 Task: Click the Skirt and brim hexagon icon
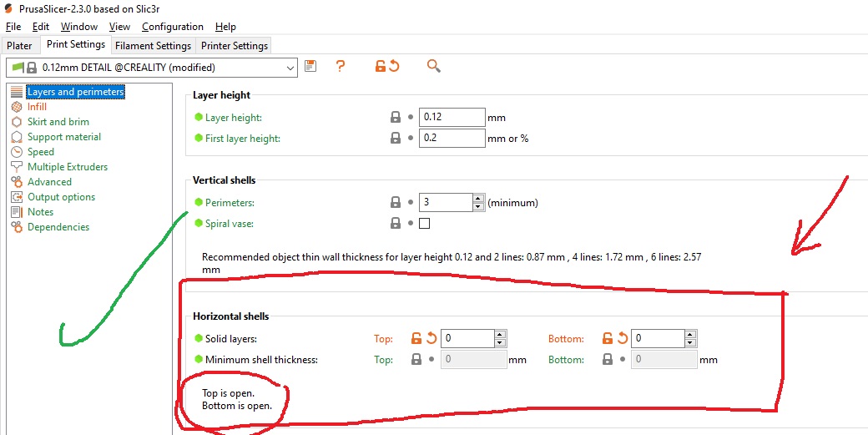[x=18, y=122]
